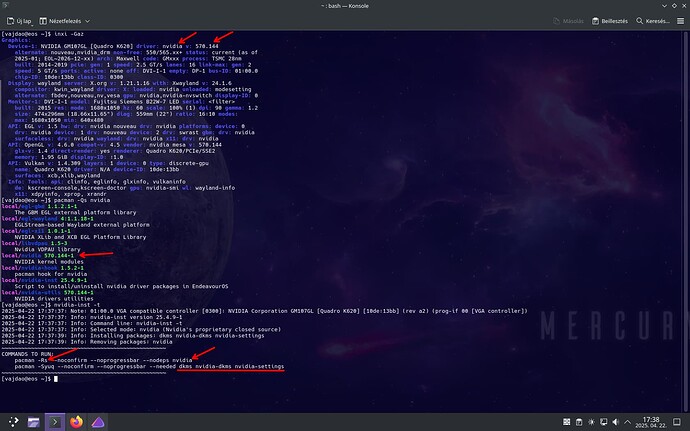This screenshot has height=431, width=690.
Task: Click the 'NVIDIA kernel modules' description
Action: tap(49, 262)
